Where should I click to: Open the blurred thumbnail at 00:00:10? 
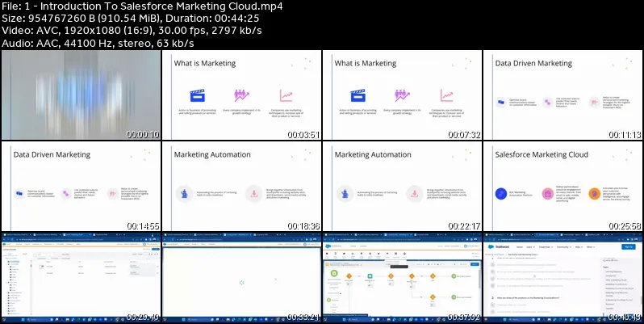point(82,95)
